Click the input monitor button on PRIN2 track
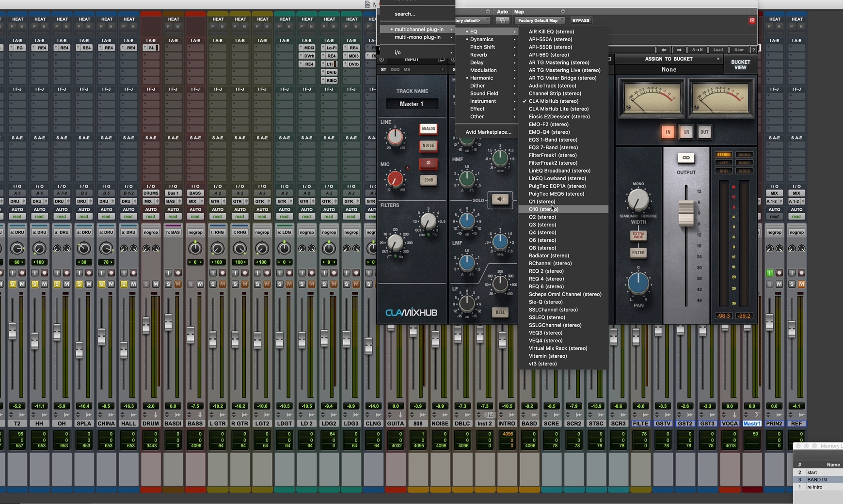 pyautogui.click(x=769, y=273)
